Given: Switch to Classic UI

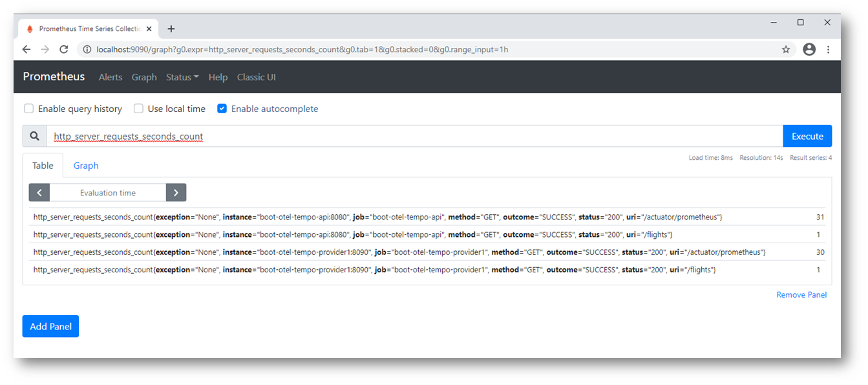Looking at the screenshot, I should [x=257, y=77].
